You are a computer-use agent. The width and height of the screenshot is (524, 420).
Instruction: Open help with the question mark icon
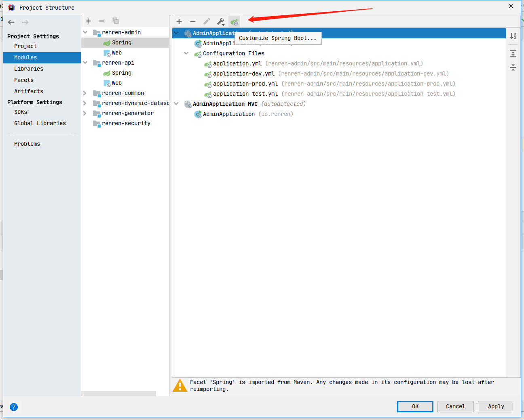pyautogui.click(x=13, y=407)
